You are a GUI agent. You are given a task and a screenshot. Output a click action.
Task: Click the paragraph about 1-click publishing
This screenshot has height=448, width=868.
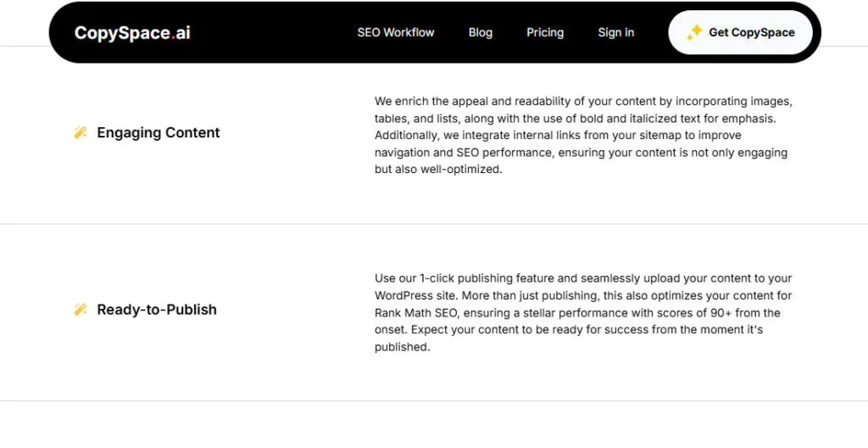pos(583,312)
